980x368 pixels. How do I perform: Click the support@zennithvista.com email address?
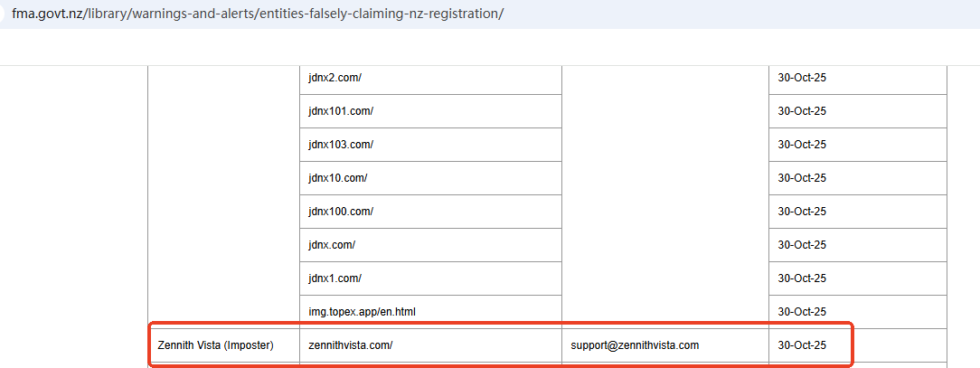tap(635, 345)
